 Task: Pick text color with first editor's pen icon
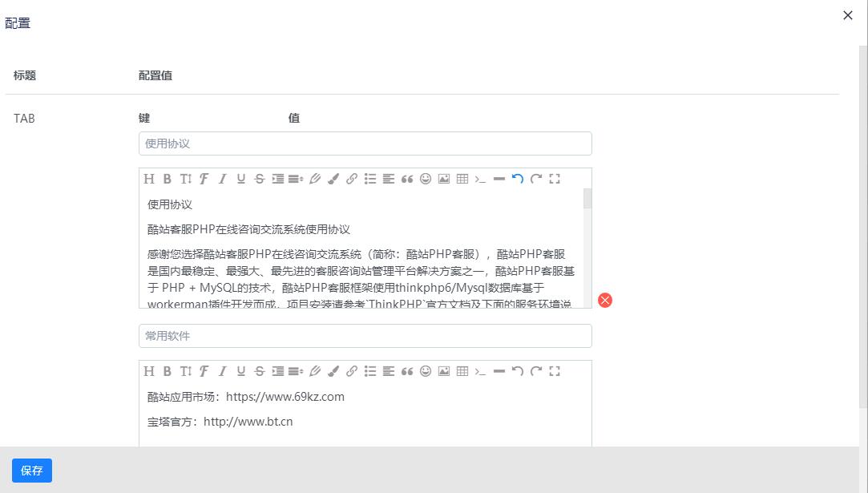point(315,179)
